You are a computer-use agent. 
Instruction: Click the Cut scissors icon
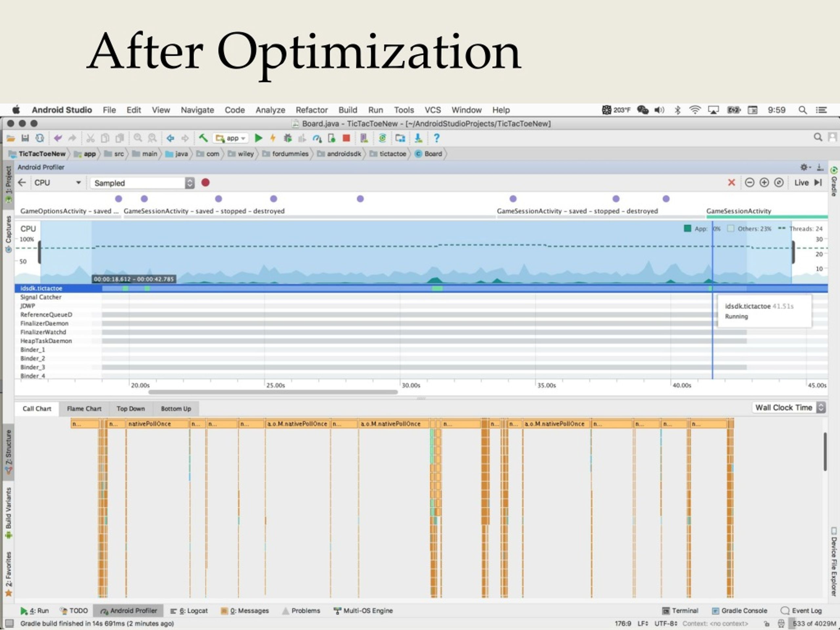tap(90, 138)
